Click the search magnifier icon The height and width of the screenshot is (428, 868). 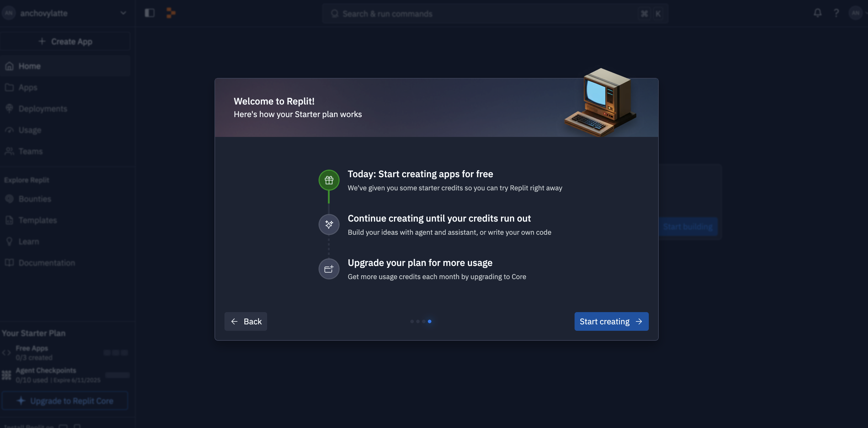point(334,13)
